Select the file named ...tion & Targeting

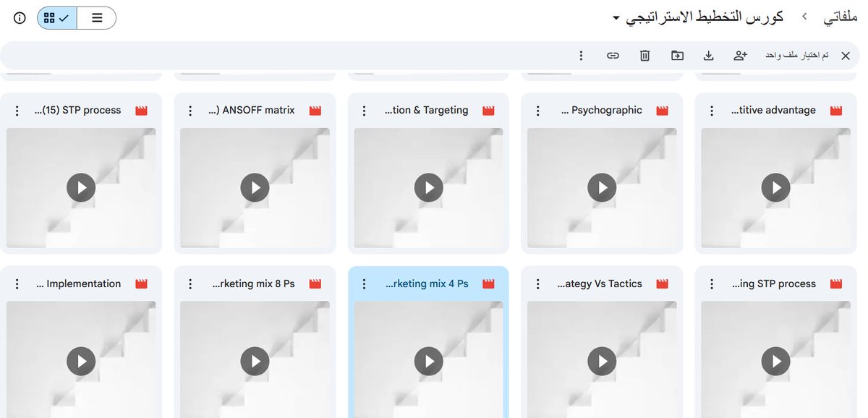(427, 111)
